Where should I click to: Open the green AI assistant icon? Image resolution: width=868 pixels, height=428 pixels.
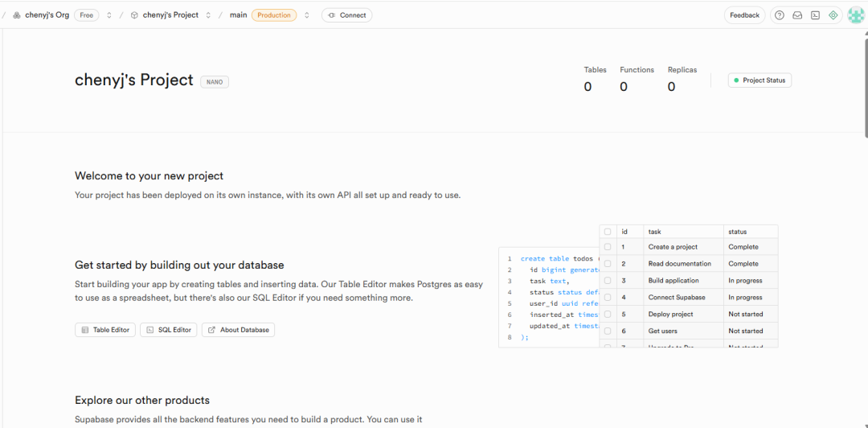(x=833, y=15)
